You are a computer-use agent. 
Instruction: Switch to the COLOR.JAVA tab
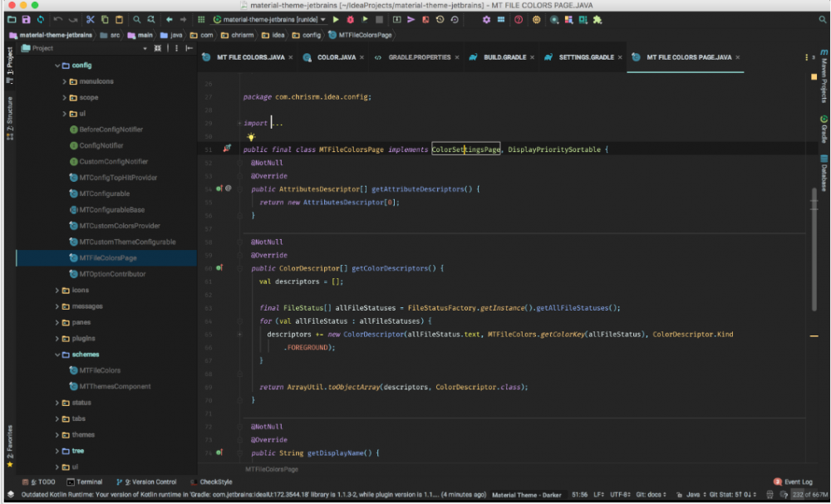[331, 57]
